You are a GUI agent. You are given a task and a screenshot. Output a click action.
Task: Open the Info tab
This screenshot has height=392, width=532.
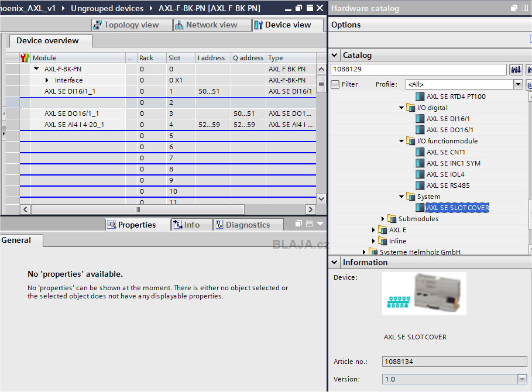(x=192, y=225)
